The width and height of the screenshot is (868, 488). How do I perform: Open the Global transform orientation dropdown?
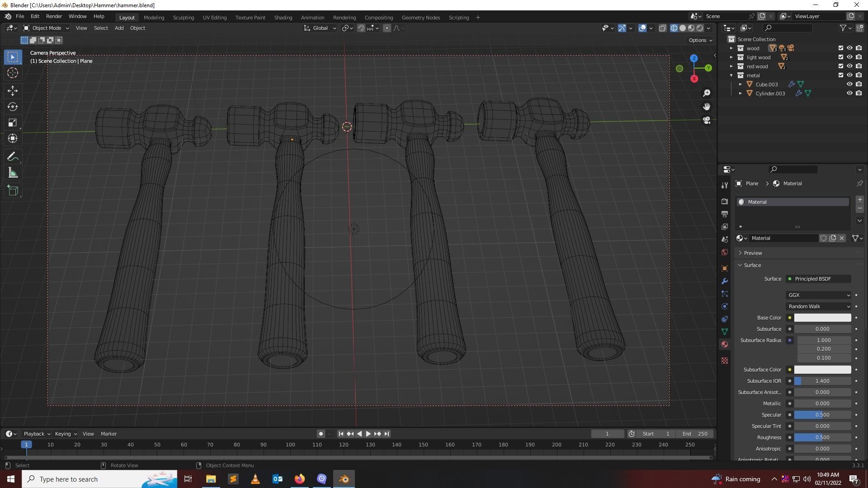coord(320,28)
